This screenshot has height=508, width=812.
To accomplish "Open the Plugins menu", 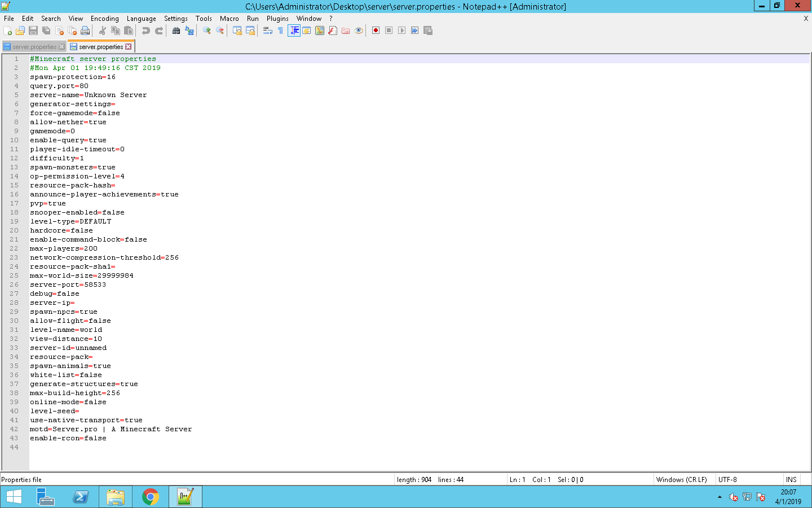I will point(277,19).
